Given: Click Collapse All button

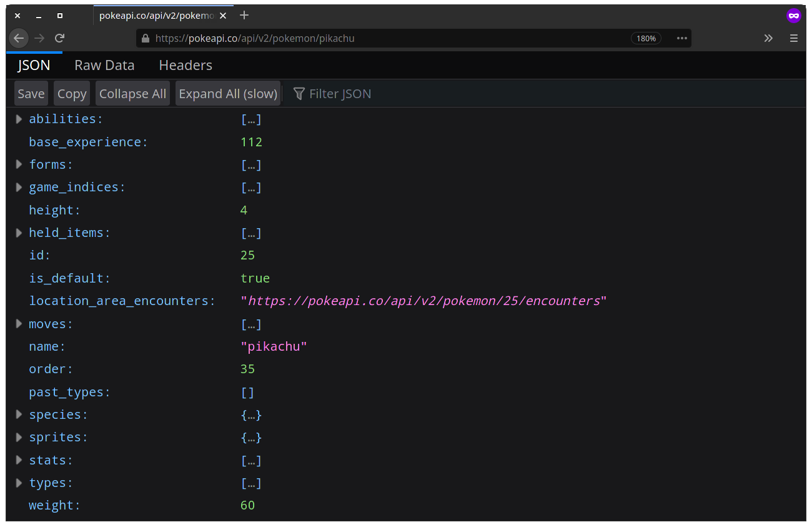Looking at the screenshot, I should click(x=132, y=94).
